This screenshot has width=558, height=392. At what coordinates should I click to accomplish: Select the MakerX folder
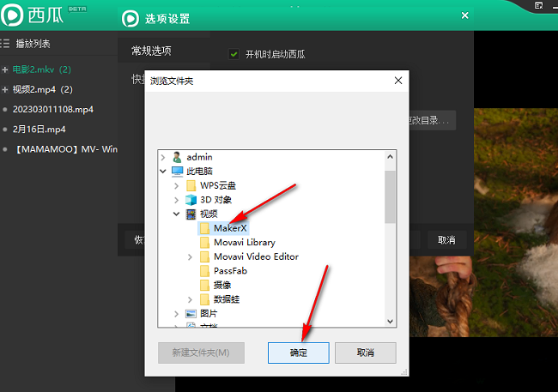[230, 228]
